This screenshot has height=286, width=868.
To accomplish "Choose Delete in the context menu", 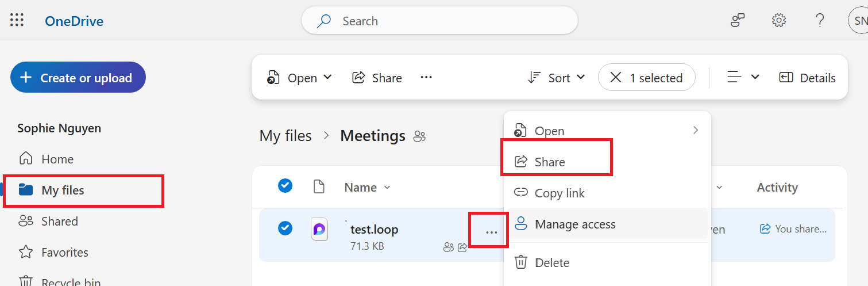I will 608,262.
